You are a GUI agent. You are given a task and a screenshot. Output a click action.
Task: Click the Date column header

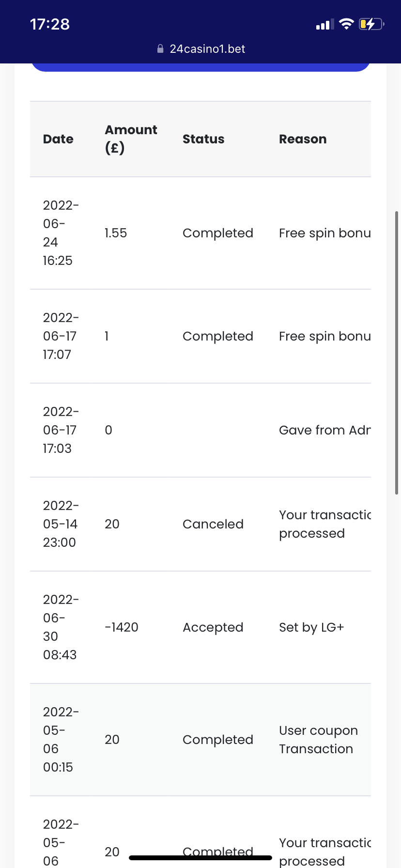(58, 139)
